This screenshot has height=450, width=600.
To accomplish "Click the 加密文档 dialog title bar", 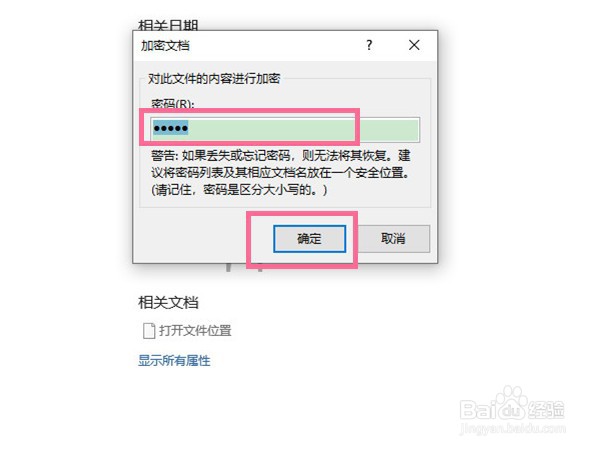I will [x=249, y=46].
